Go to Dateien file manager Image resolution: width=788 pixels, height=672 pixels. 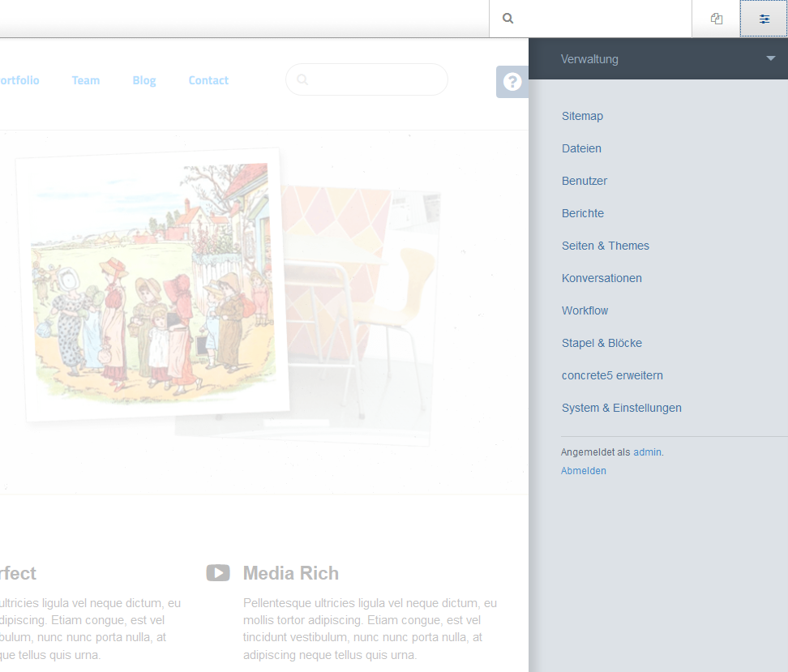581,148
